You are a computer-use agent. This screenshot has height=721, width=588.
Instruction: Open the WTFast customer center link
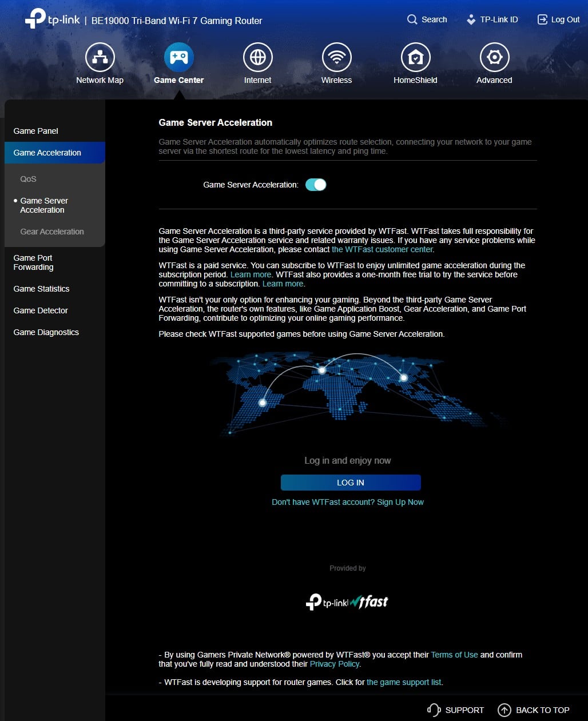(382, 249)
